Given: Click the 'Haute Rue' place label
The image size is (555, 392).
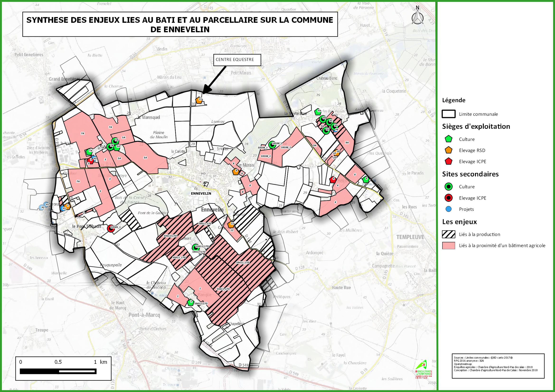Looking at the screenshot, I should [x=341, y=287].
